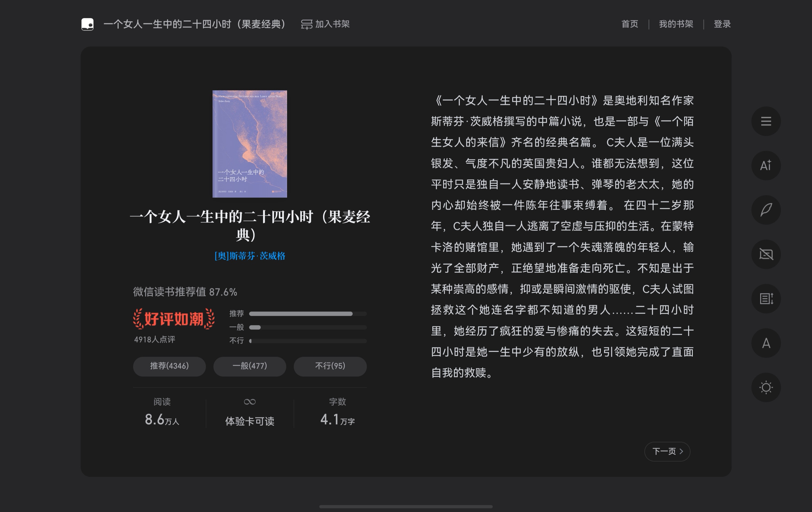Open the AI reading assistant icon
The image size is (812, 512).
coord(766,166)
